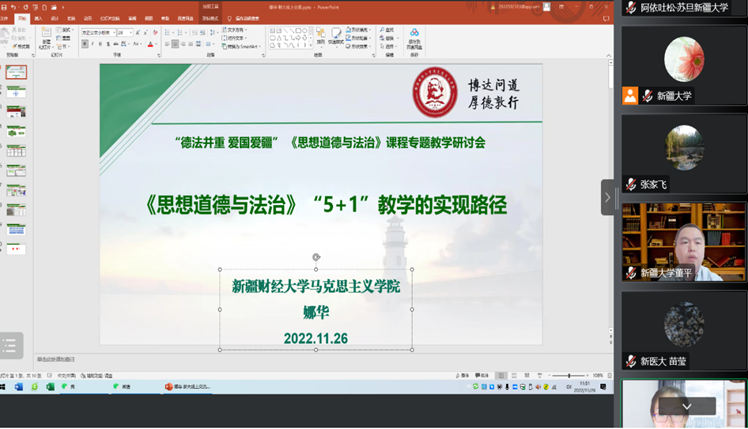Click the Windows Start button
The height and width of the screenshot is (429, 748).
(x=5, y=386)
